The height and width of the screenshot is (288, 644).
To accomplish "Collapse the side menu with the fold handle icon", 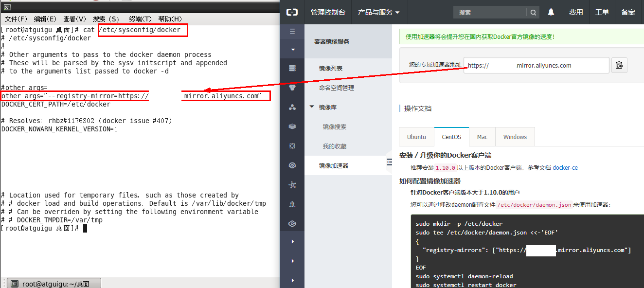I will [389, 162].
